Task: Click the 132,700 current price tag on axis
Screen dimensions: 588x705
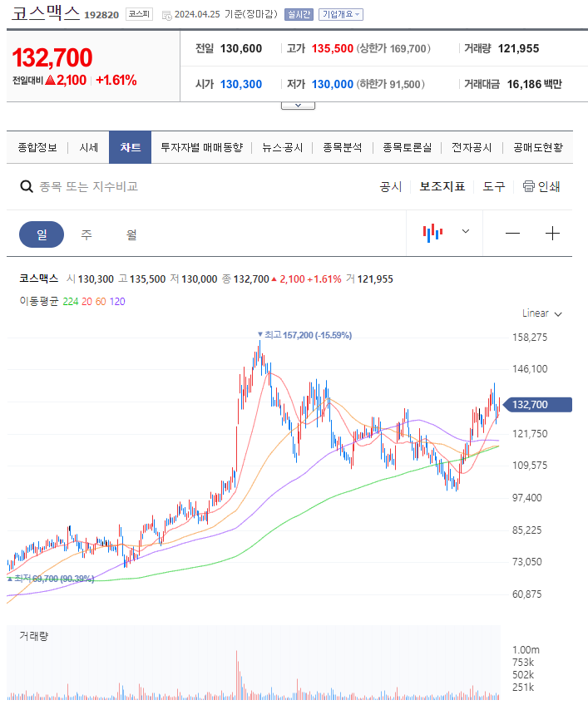Action: pos(536,405)
